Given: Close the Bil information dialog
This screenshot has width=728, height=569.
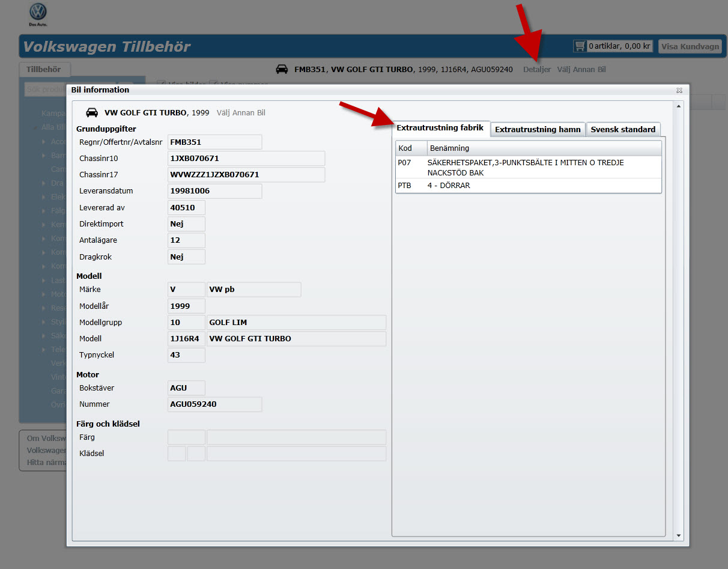Looking at the screenshot, I should coord(679,90).
